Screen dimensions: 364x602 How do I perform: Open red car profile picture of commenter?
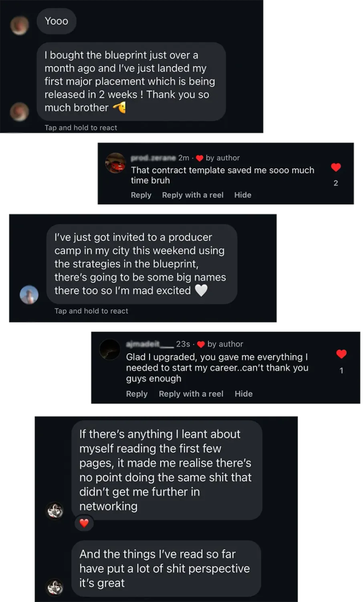coord(115,163)
